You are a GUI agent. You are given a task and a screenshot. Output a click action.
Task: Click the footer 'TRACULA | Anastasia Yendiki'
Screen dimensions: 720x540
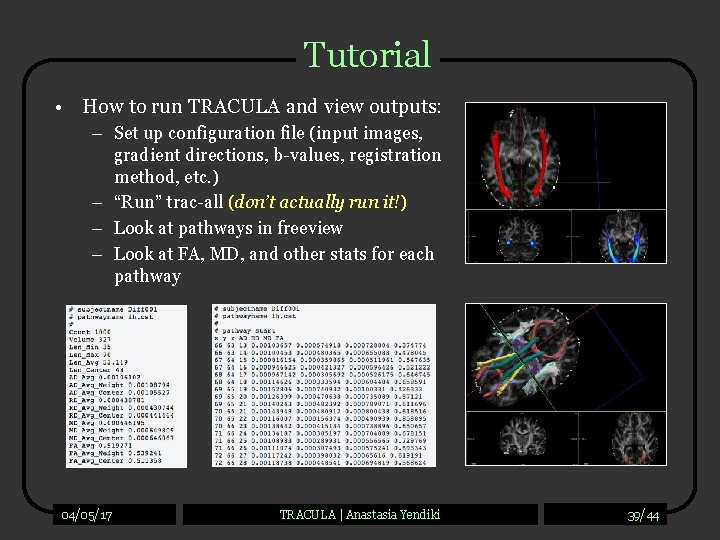click(360, 514)
